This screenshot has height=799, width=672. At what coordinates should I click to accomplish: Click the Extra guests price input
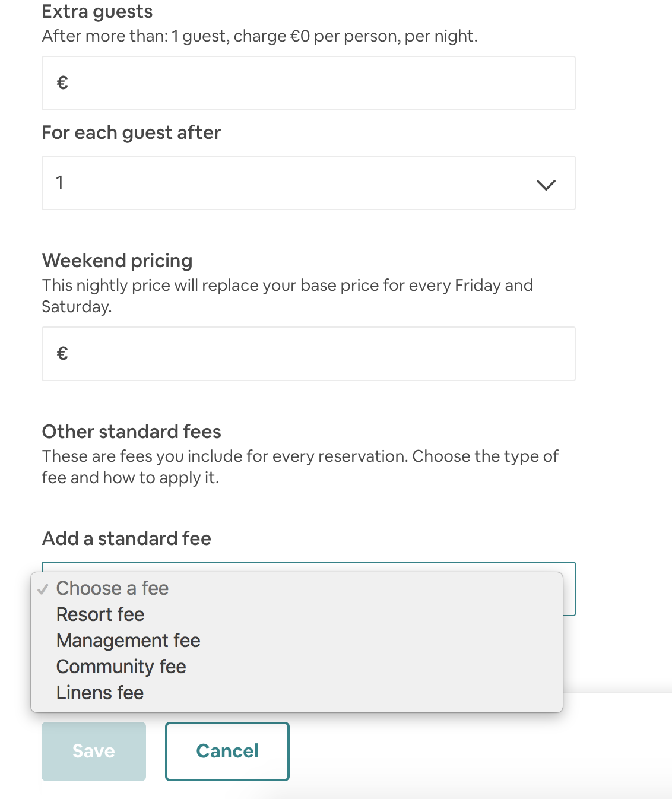click(308, 83)
